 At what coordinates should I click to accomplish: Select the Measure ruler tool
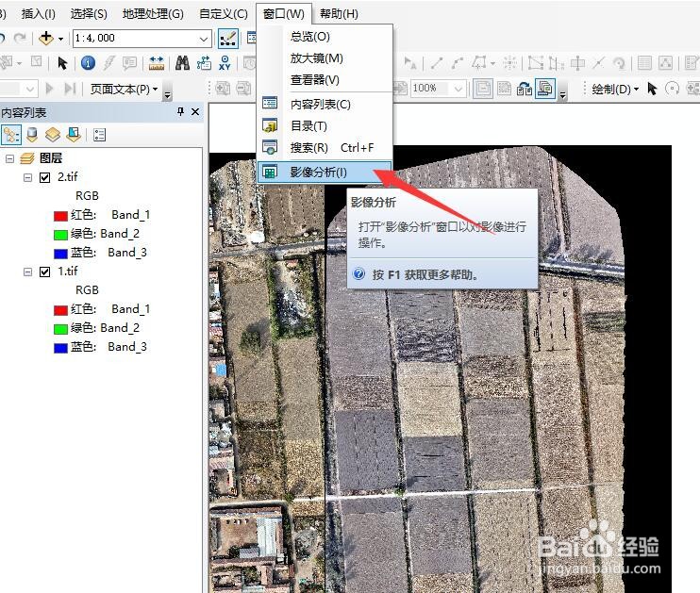[157, 63]
